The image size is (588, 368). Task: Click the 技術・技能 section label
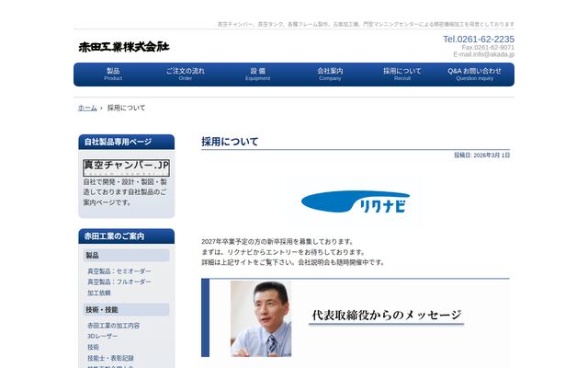(127, 310)
